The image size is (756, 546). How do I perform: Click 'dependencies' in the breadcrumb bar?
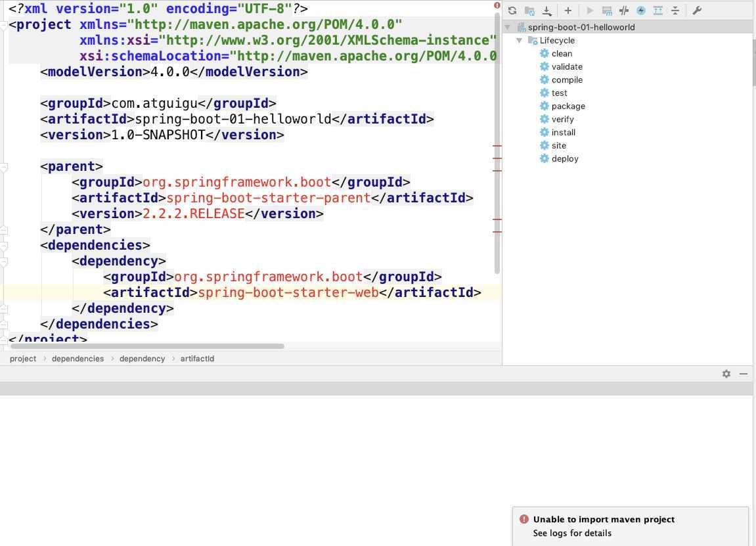tap(78, 359)
